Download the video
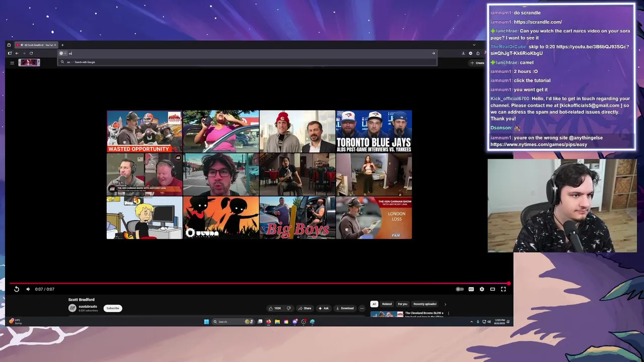This screenshot has height=362, width=644. coord(345,308)
